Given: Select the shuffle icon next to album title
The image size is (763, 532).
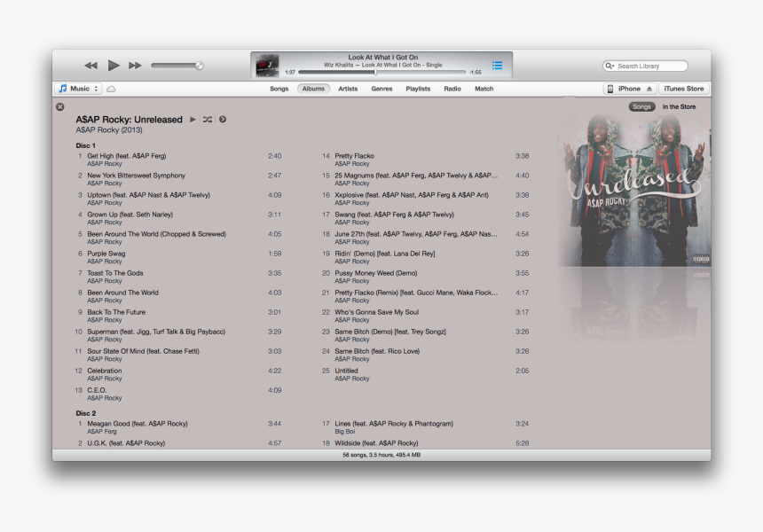Looking at the screenshot, I should click(208, 118).
